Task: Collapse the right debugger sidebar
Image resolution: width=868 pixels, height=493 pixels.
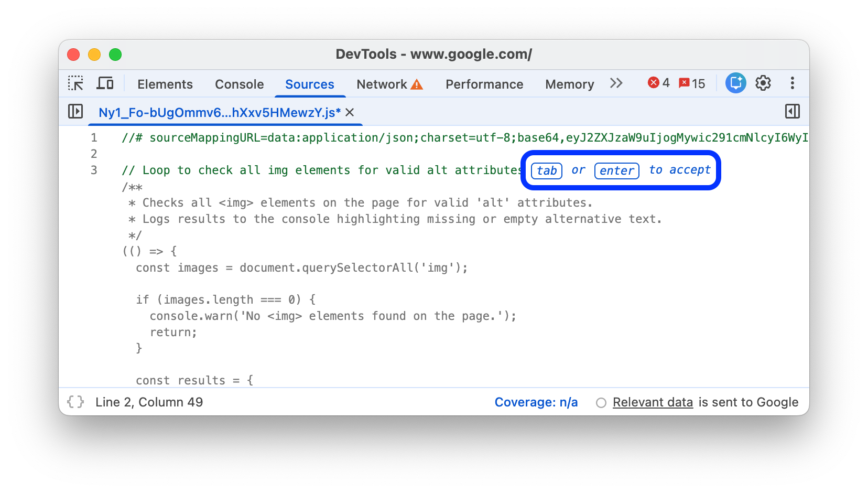Action: (x=793, y=112)
